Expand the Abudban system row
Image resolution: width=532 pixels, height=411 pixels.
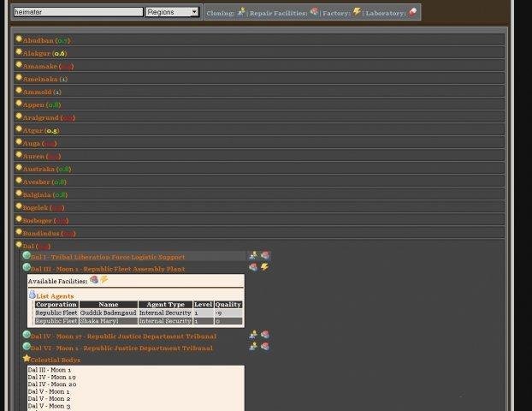click(259, 40)
